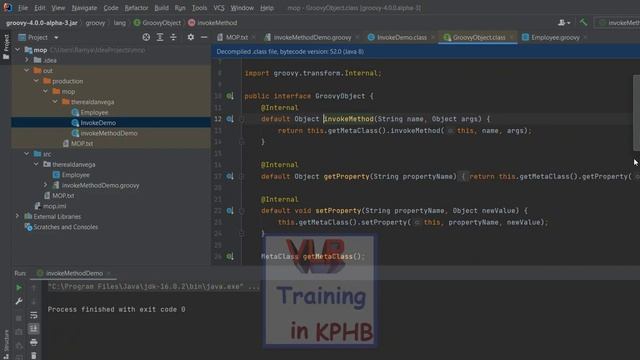
Task: Open the Build menu
Action: [161, 8]
